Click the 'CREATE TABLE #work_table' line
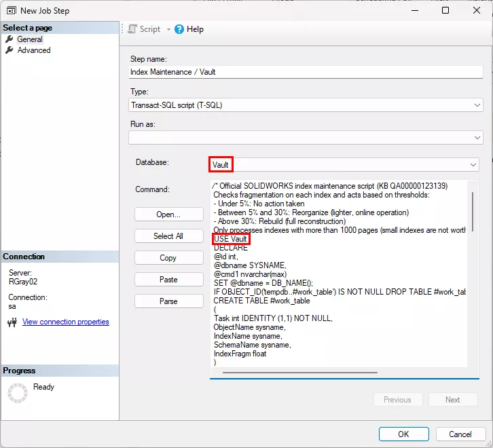Image resolution: width=493 pixels, height=448 pixels. 262,301
